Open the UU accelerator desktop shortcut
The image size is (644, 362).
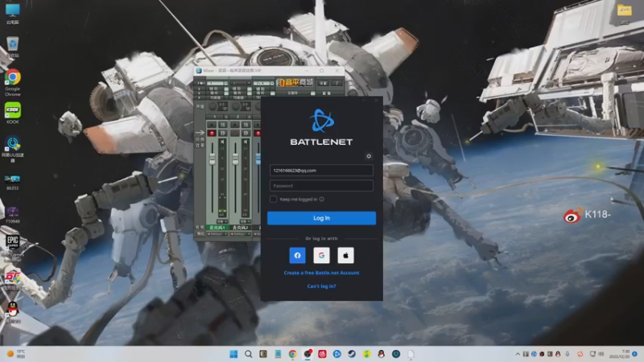click(13, 150)
